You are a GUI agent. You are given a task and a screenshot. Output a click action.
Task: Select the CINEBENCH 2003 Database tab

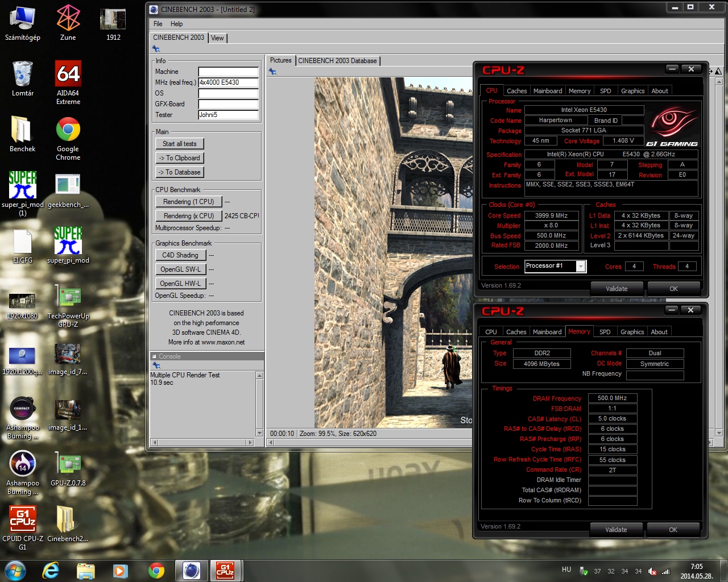click(337, 61)
